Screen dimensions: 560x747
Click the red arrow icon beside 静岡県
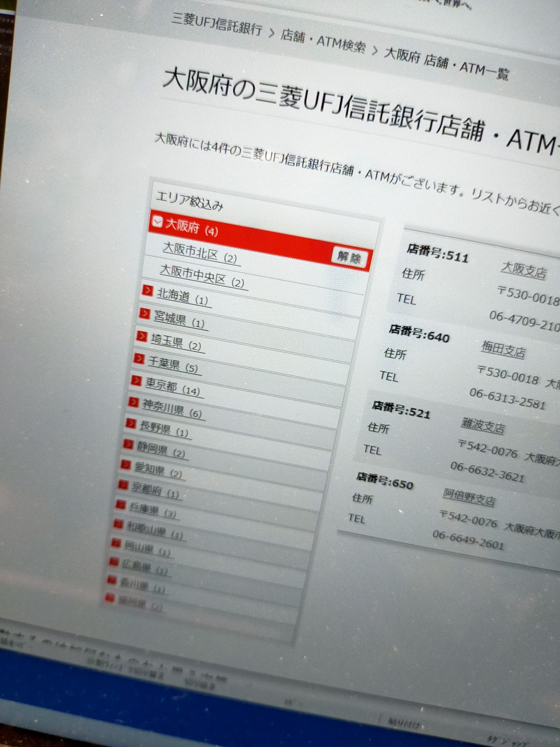click(x=128, y=444)
